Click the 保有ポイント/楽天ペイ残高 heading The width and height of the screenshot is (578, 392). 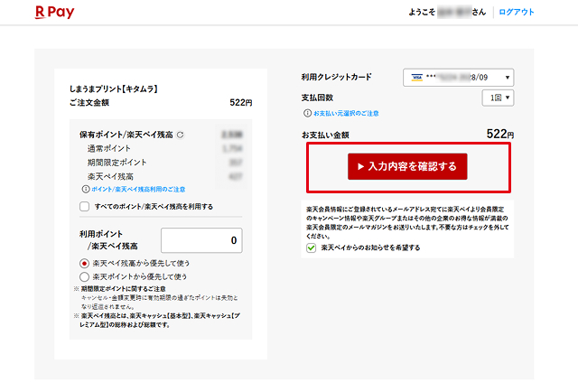tap(126, 135)
